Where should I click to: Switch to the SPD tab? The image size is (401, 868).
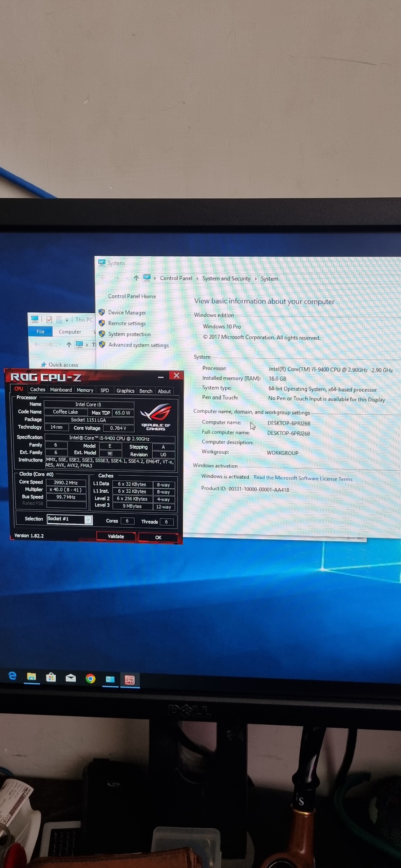104,391
